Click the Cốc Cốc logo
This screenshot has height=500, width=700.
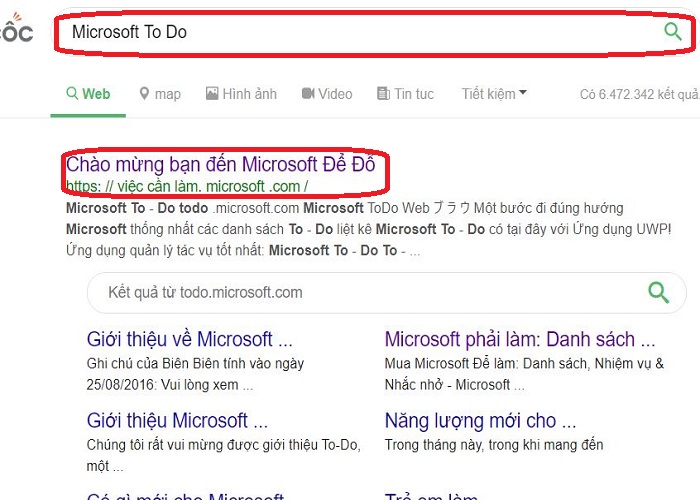pyautogui.click(x=17, y=28)
